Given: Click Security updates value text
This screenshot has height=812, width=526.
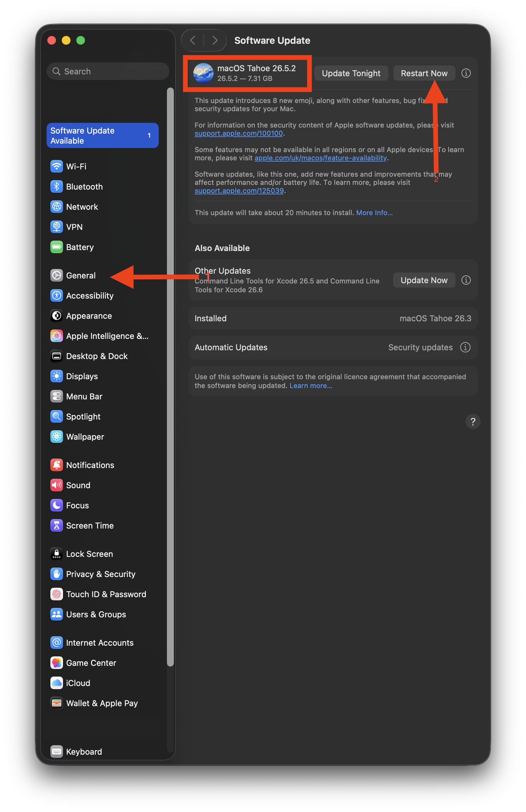Looking at the screenshot, I should pos(420,347).
